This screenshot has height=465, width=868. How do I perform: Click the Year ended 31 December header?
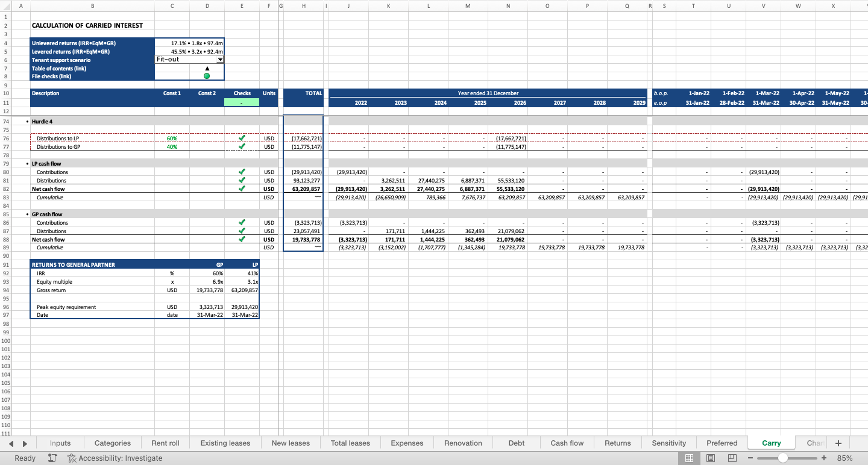pos(488,93)
